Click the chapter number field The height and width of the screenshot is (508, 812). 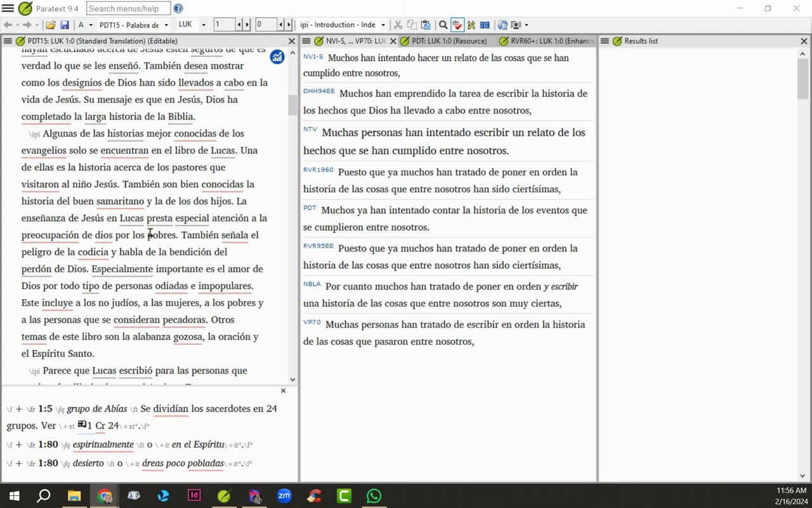coord(225,25)
